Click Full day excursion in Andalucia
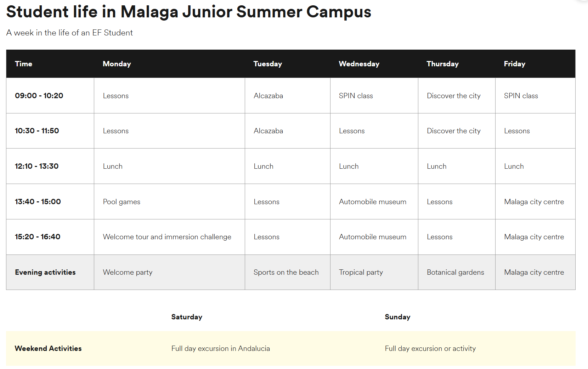588x369 pixels. 220,348
